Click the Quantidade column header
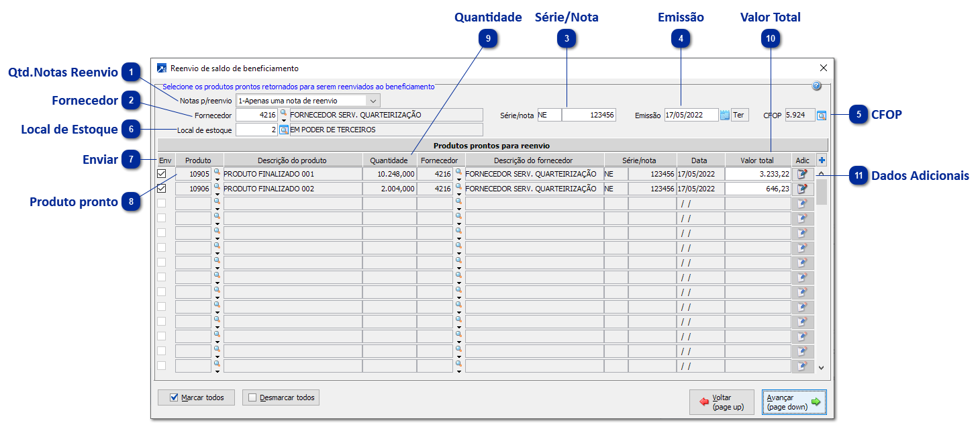This screenshot has height=425, width=980. tap(389, 160)
